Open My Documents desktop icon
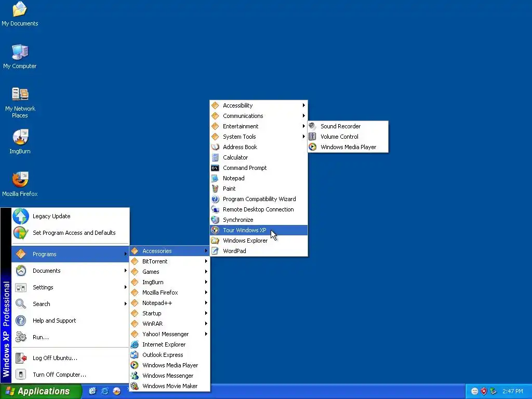This screenshot has height=399, width=532. pos(20,14)
